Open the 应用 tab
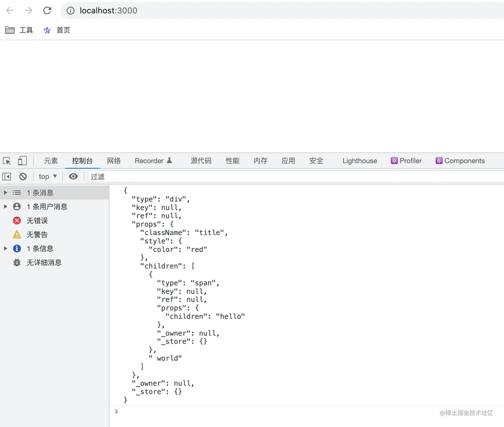 [288, 161]
